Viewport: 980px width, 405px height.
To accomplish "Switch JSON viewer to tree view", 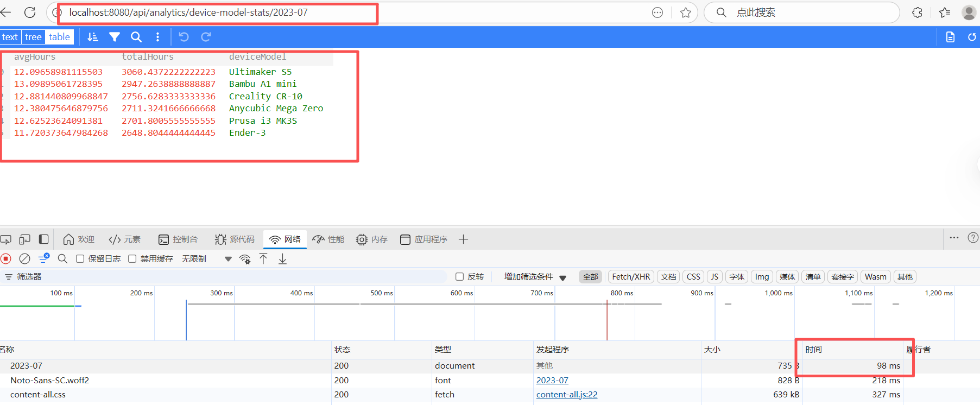I will click(x=33, y=37).
